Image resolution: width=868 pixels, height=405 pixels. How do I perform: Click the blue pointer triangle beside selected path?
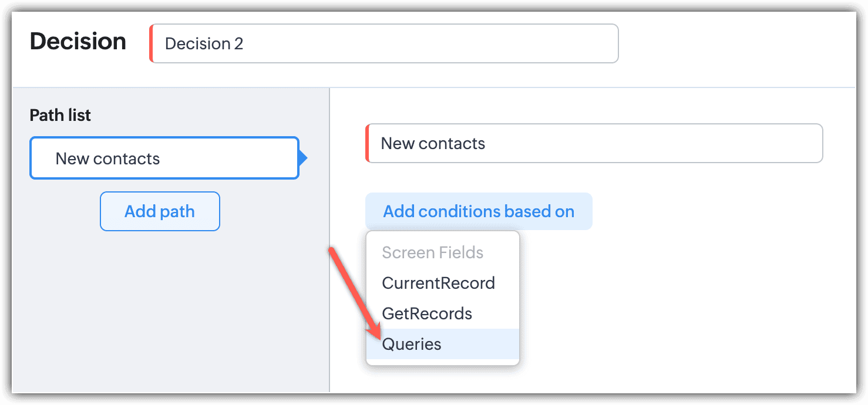pyautogui.click(x=303, y=158)
